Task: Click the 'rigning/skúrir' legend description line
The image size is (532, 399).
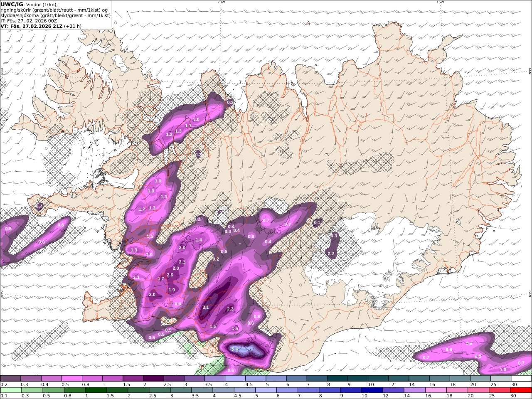Action: (x=54, y=10)
